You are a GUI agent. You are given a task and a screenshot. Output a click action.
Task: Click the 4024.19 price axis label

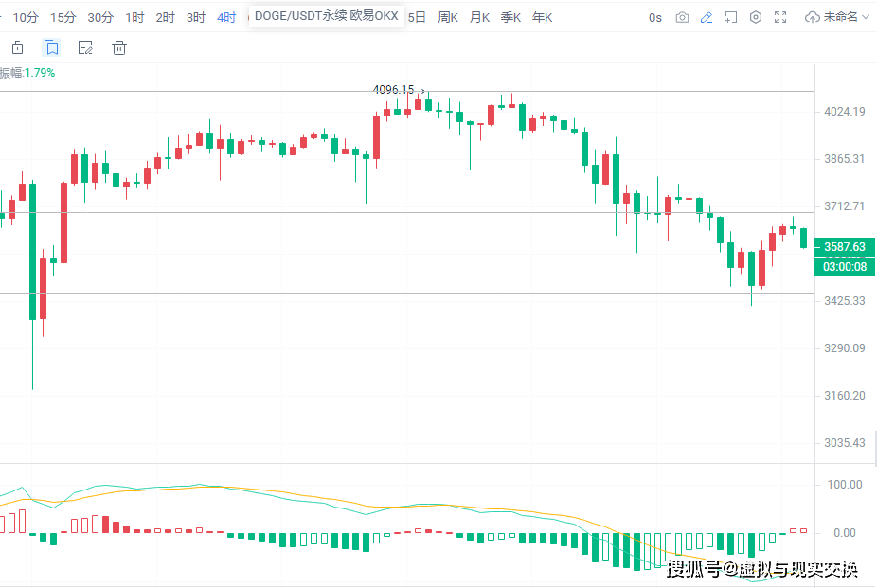(x=845, y=111)
